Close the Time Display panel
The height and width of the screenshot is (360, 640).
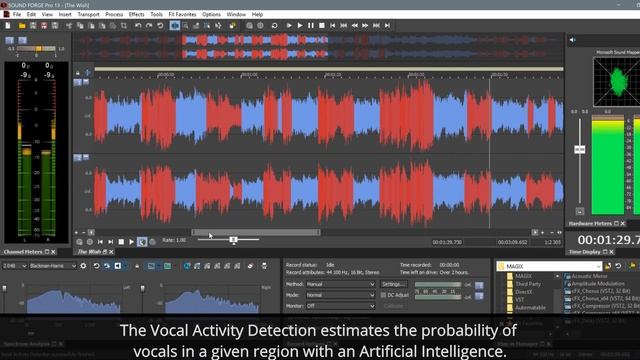point(611,252)
